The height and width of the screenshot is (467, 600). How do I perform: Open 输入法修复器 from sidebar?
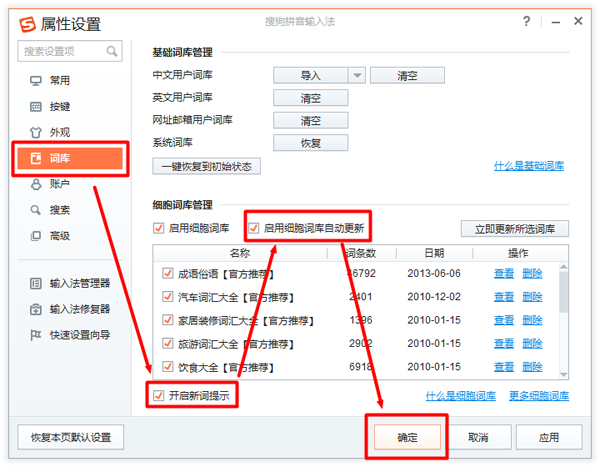[80, 309]
